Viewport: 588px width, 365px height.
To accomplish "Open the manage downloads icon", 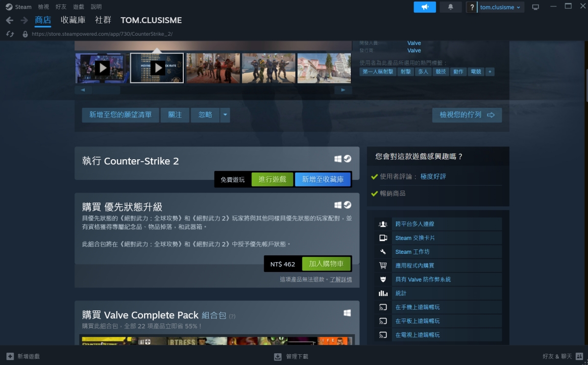I will tap(278, 356).
